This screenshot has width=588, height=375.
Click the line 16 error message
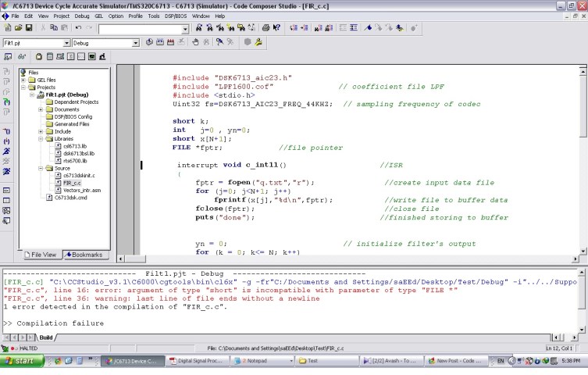click(x=230, y=291)
